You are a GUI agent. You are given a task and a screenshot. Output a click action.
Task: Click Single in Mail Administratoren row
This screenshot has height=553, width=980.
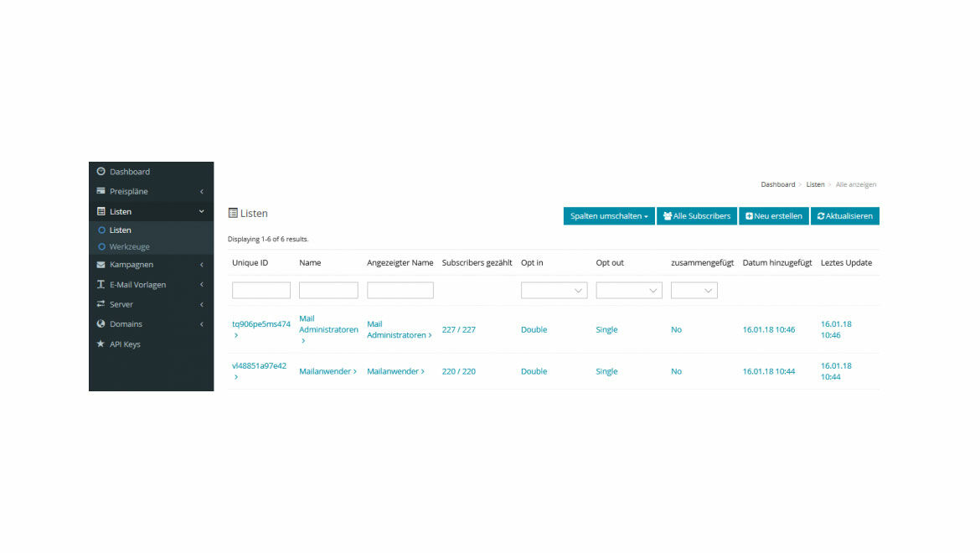pyautogui.click(x=606, y=329)
